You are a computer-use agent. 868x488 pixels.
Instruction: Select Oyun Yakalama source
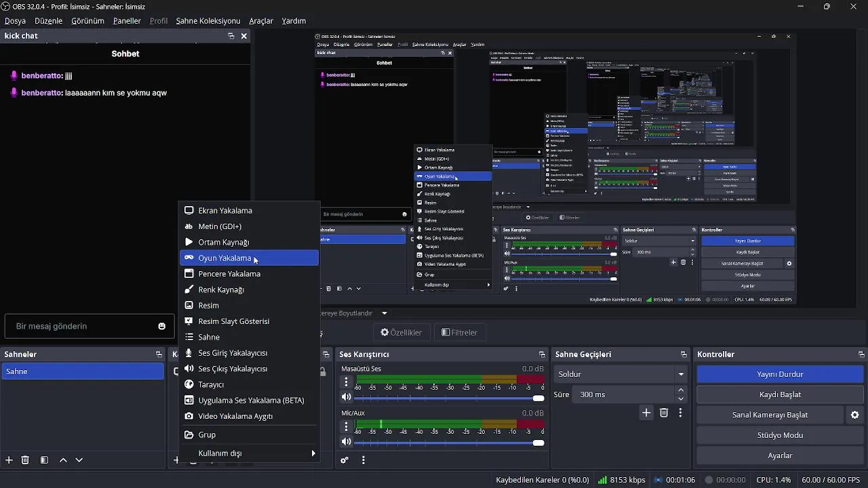[250, 258]
